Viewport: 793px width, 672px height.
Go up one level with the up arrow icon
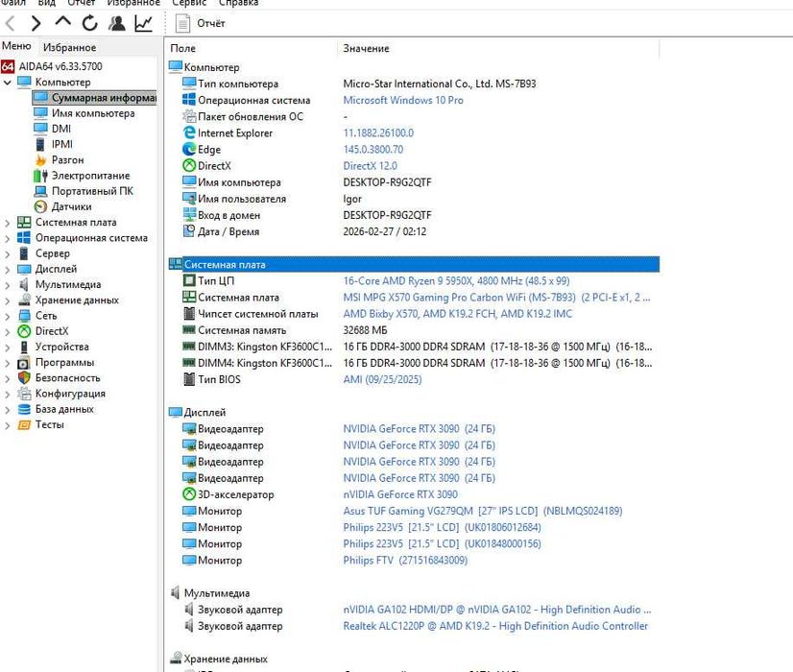[x=62, y=22]
